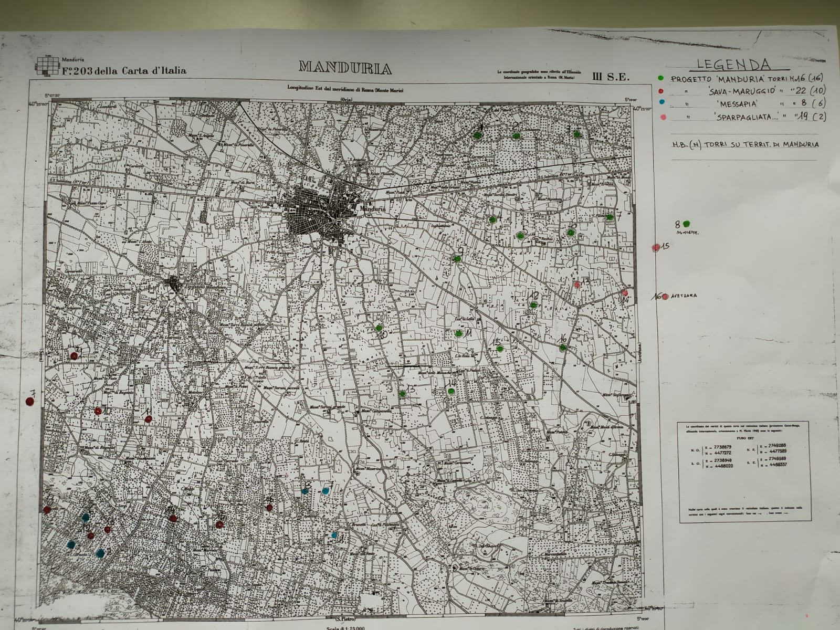Viewport: 840px width, 630px height.
Task: Pick the blue Messapia legend dot
Action: pyautogui.click(x=661, y=103)
